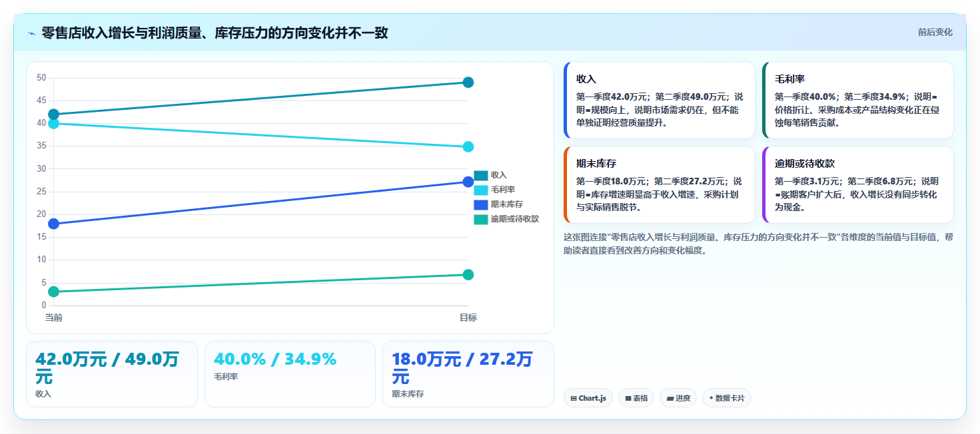Image resolution: width=980 pixels, height=434 pixels.
Task: Click the 数据卡片 sparkle icon
Action: click(711, 398)
